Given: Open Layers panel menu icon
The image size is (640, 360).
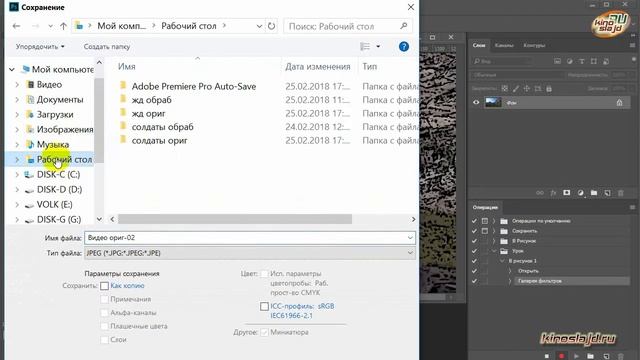Looking at the screenshot, I should (632, 45).
